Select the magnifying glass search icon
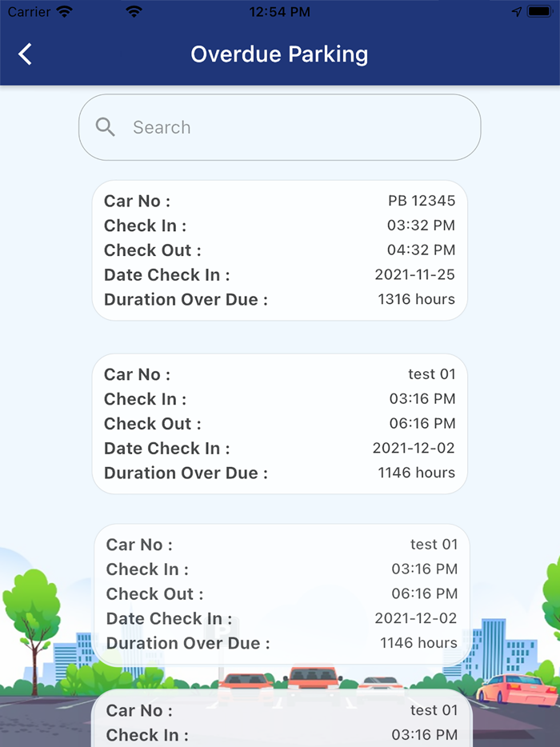 pyautogui.click(x=105, y=127)
